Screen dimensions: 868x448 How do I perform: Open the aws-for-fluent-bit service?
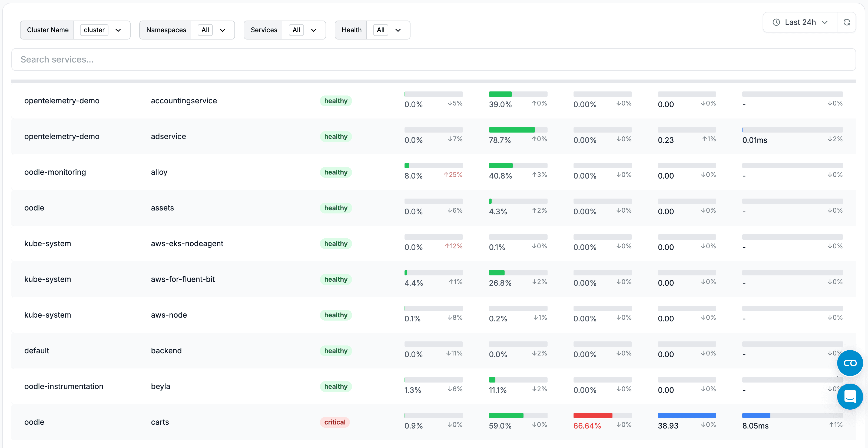click(183, 279)
